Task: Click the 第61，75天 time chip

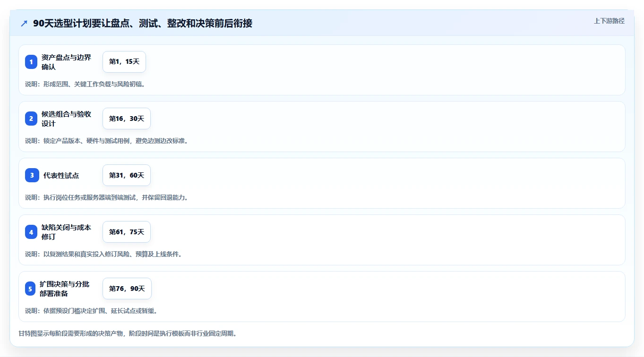Action: coord(127,232)
